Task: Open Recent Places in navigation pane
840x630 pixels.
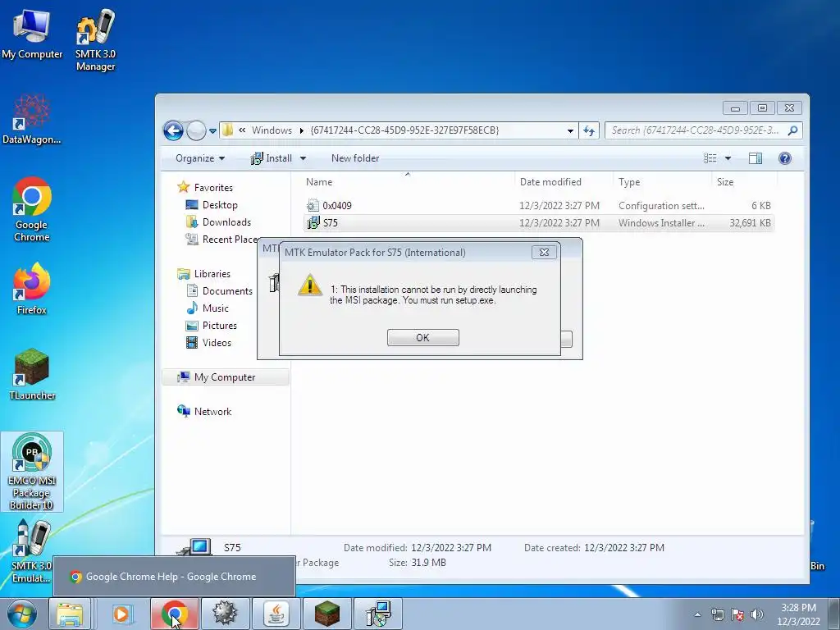Action: (221, 240)
